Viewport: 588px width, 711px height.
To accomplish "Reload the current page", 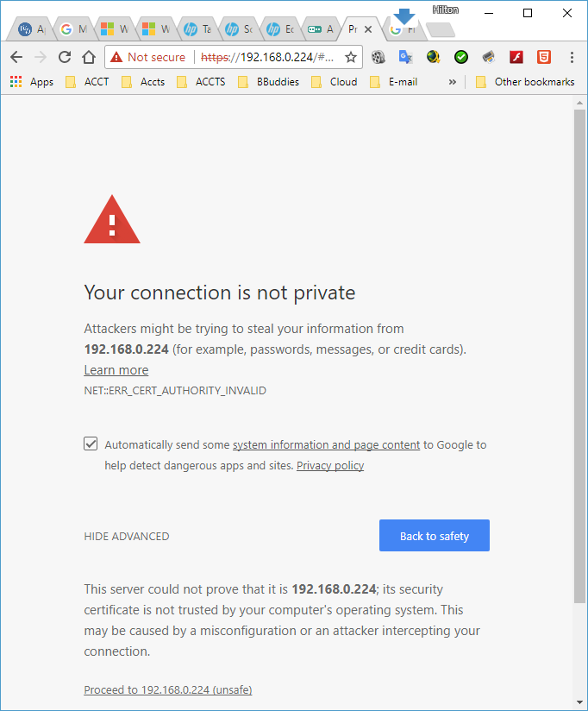I will click(65, 57).
